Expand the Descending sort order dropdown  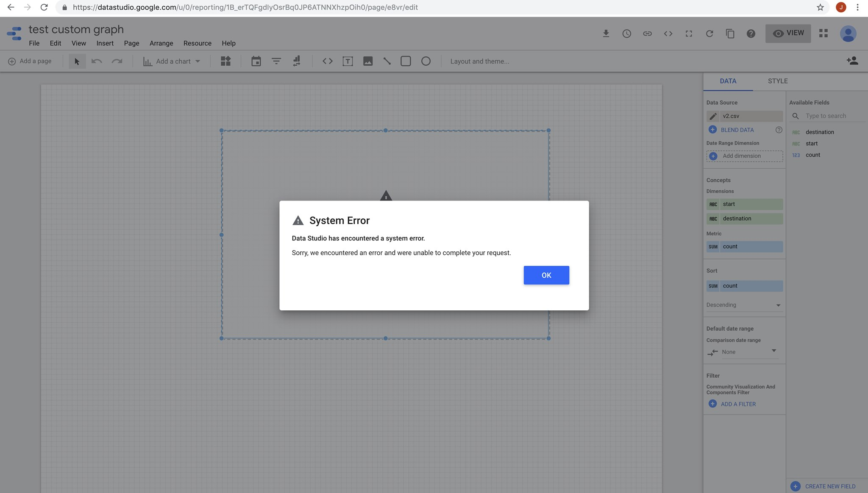(x=744, y=305)
